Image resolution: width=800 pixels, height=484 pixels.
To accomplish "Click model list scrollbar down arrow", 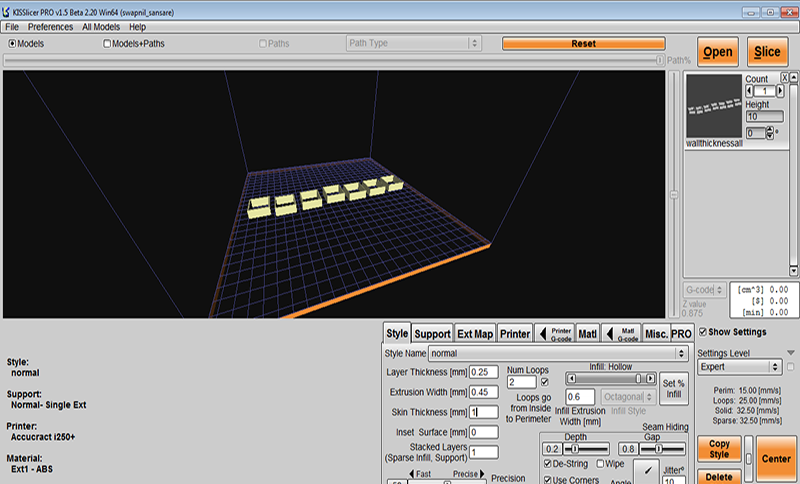I will pos(793,270).
